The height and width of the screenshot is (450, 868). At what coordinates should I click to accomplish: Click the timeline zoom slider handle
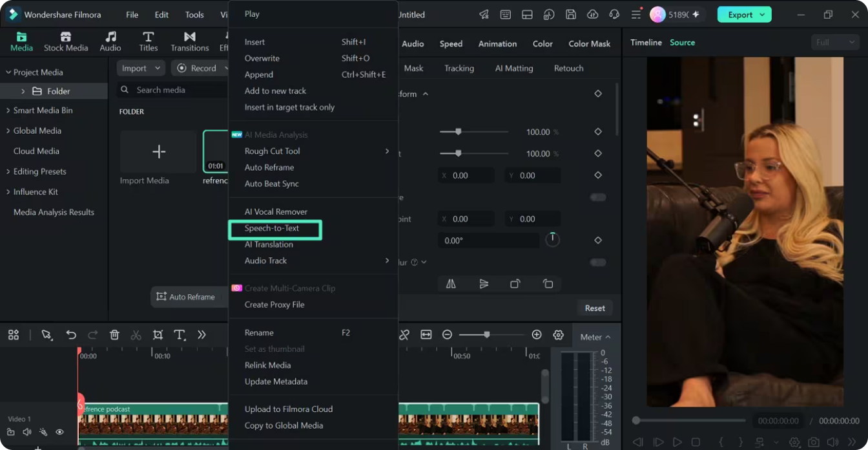(487, 334)
